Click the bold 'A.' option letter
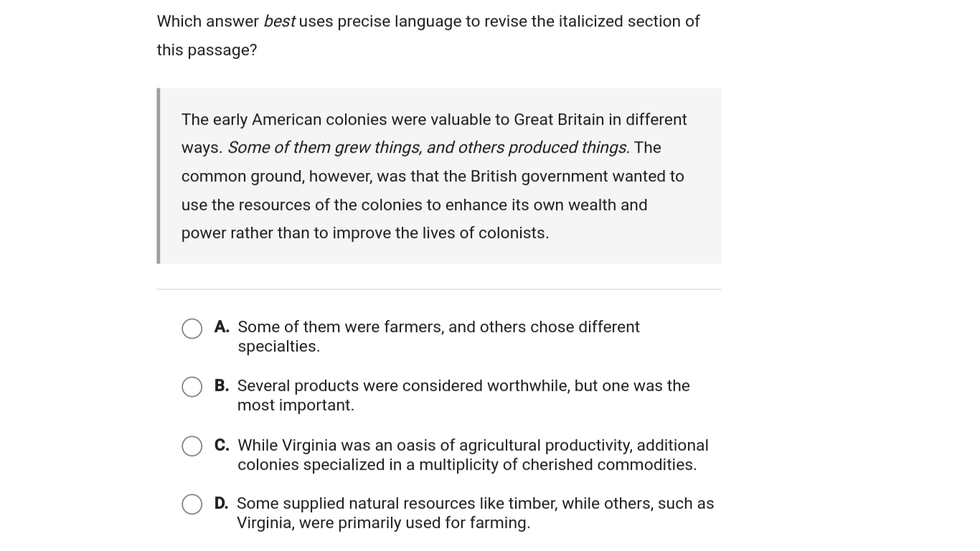 pos(222,327)
